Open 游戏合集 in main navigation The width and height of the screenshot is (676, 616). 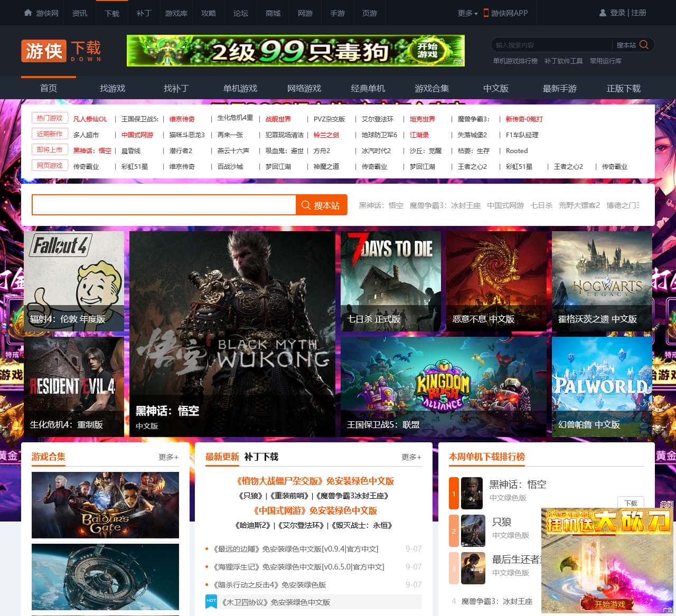[432, 88]
